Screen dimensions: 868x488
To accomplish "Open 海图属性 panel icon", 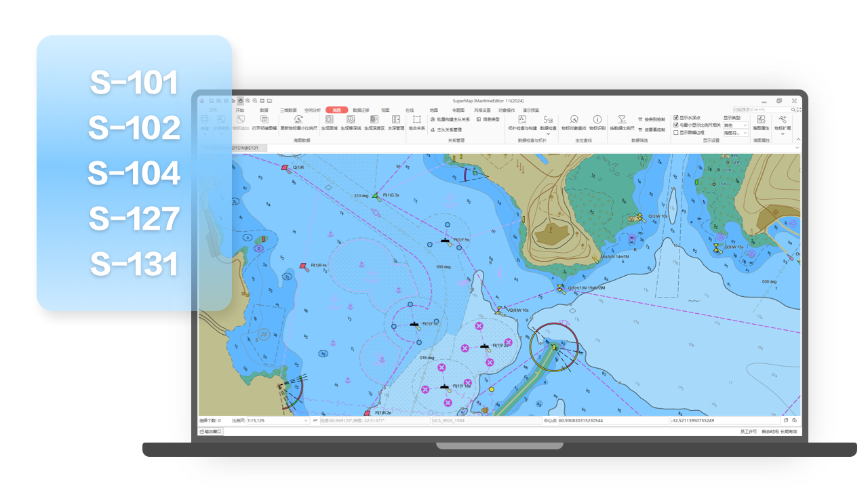I will click(x=761, y=119).
